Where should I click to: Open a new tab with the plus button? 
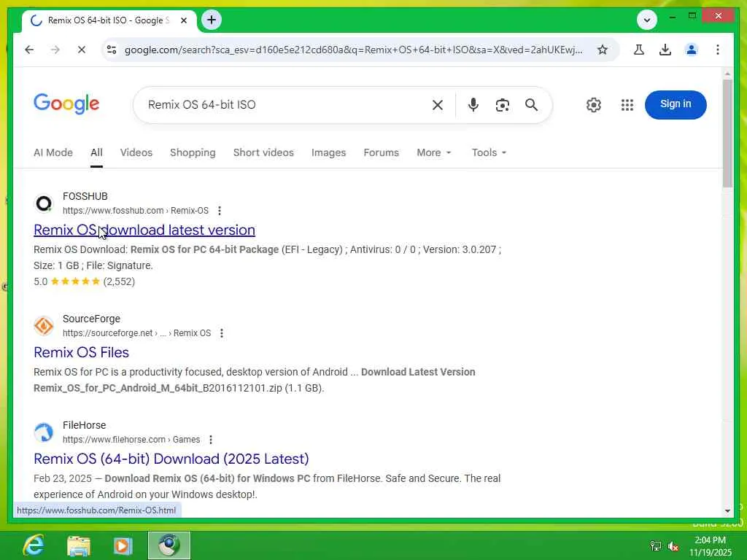tap(212, 20)
